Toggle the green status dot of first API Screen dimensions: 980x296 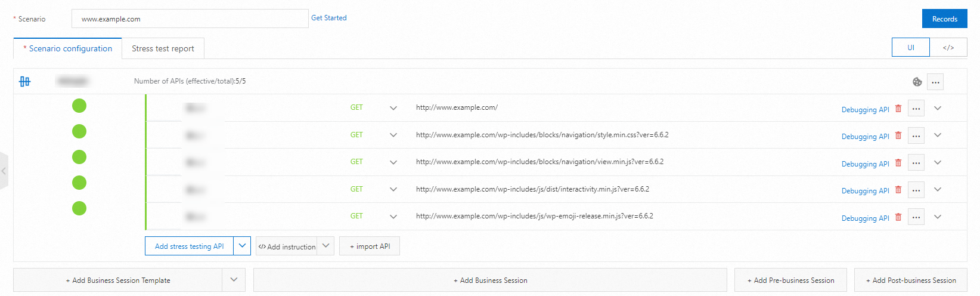point(79,106)
